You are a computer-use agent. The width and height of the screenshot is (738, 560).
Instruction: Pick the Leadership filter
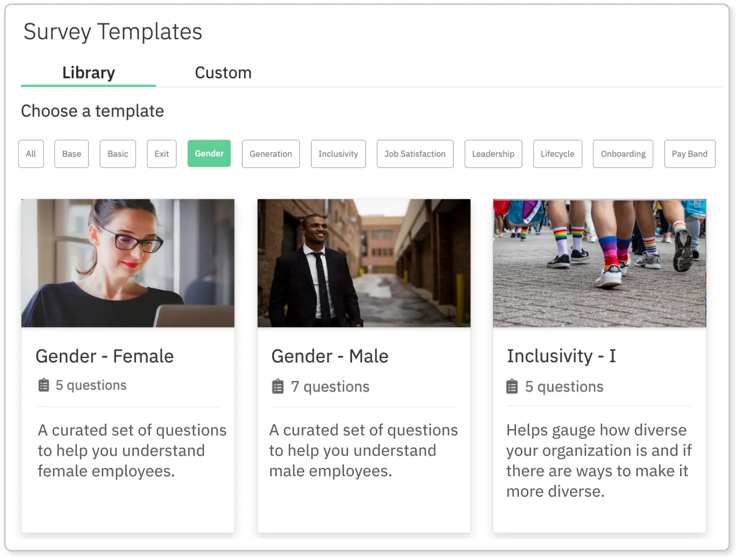coord(493,154)
